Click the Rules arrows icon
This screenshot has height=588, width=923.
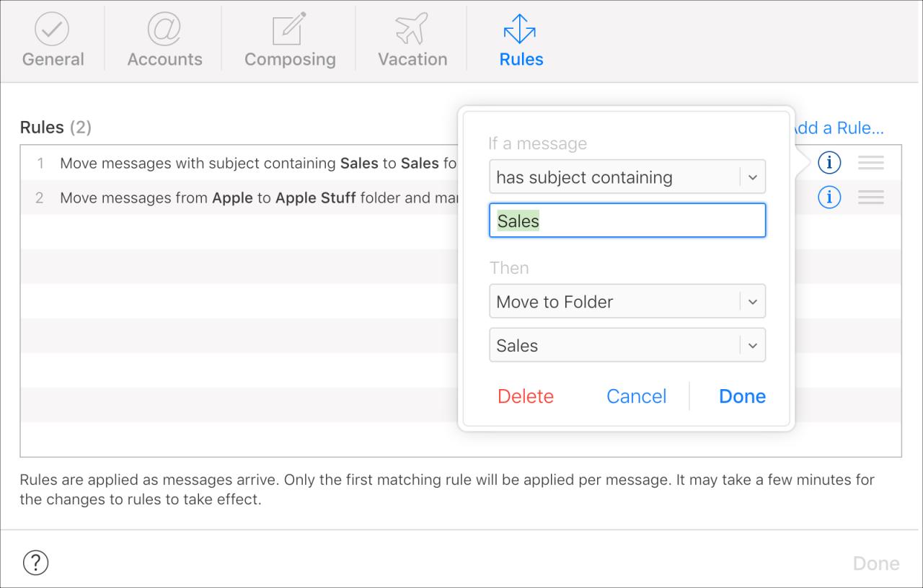click(521, 28)
